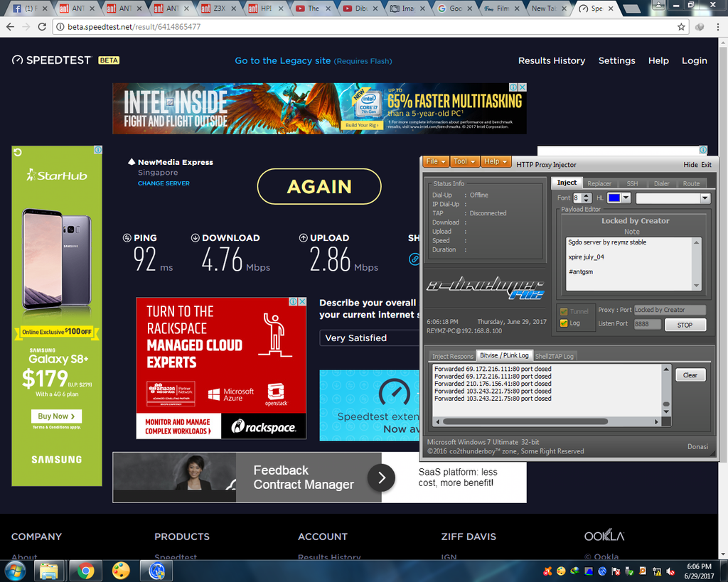The width and height of the screenshot is (728, 582).
Task: Click the Action Center flag tray icon
Action: 616,571
